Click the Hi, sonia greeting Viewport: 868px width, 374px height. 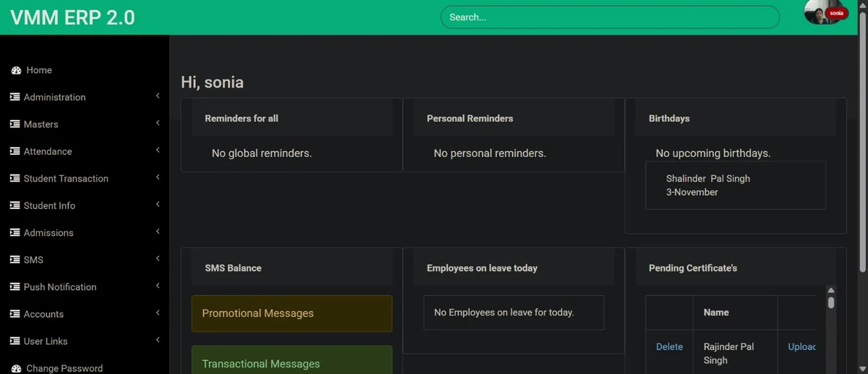coord(212,82)
